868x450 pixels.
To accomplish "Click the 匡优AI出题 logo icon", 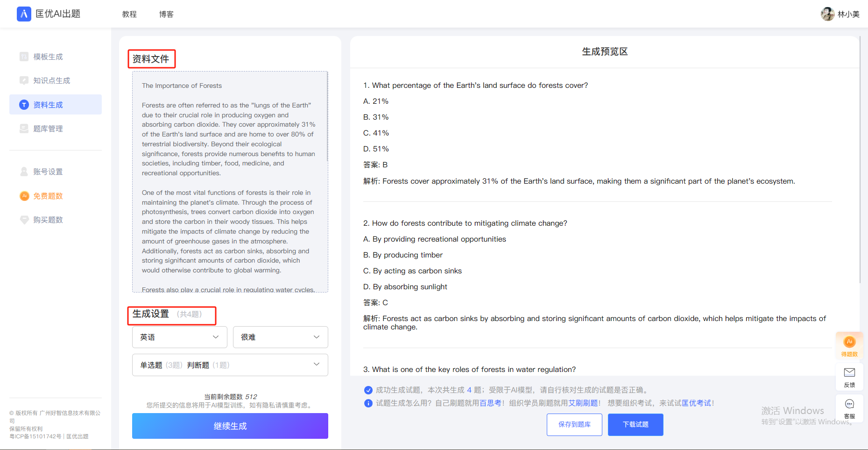I will 24,14.
